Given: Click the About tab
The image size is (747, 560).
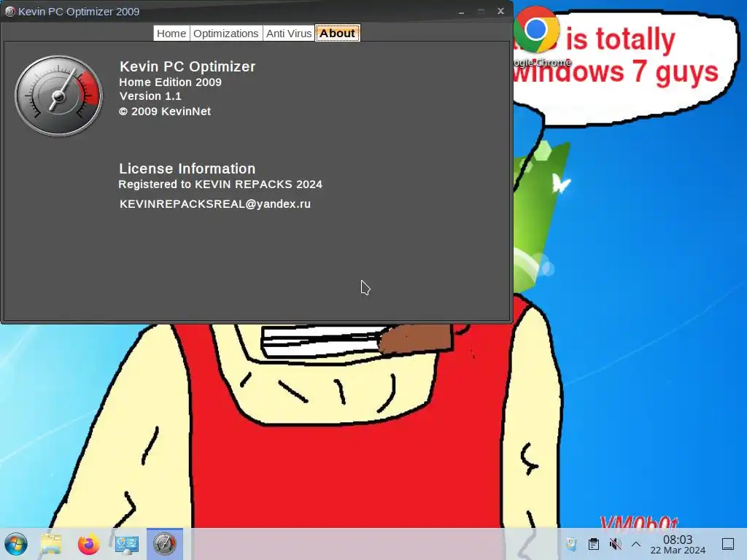Looking at the screenshot, I should point(337,34).
